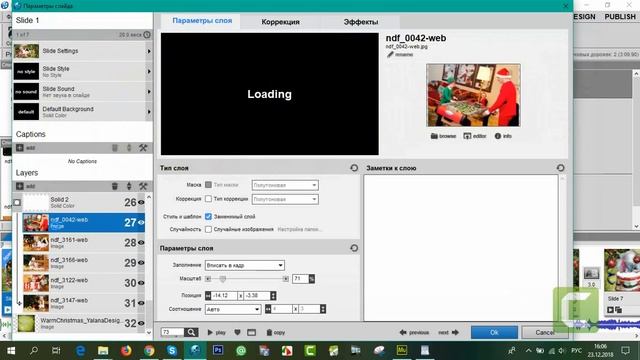The width and height of the screenshot is (640, 360).
Task: Open the Заполнение fill mode dropdown
Action: [x=244, y=265]
